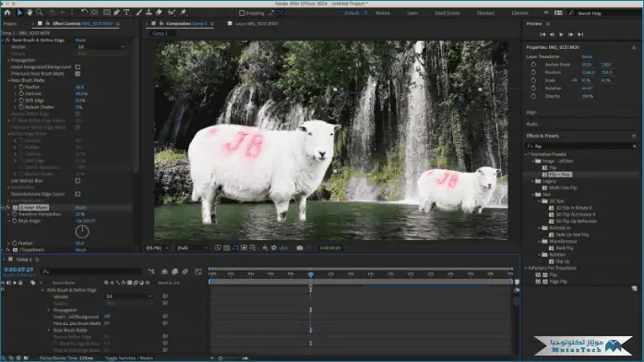Select the Type text tool
This screenshot has width=644, height=362.
click(126, 13)
